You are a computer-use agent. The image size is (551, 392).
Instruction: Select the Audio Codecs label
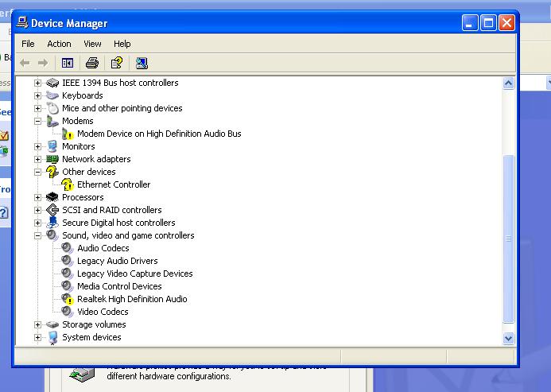103,248
